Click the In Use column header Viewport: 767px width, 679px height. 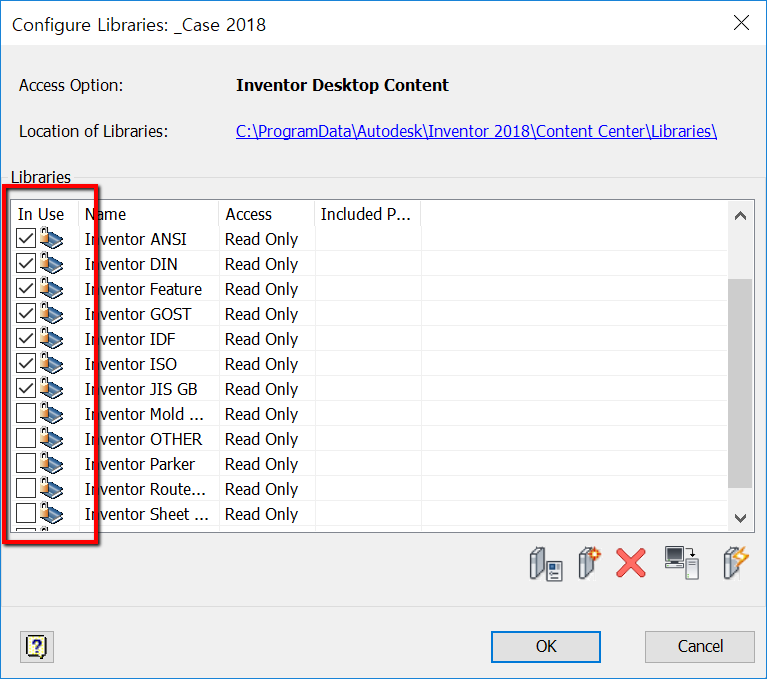point(45,214)
